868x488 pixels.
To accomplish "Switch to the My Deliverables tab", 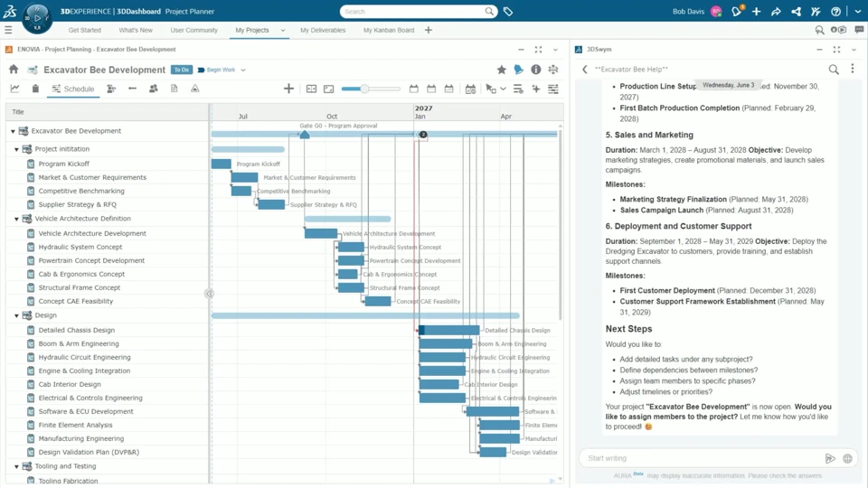I will pos(323,31).
